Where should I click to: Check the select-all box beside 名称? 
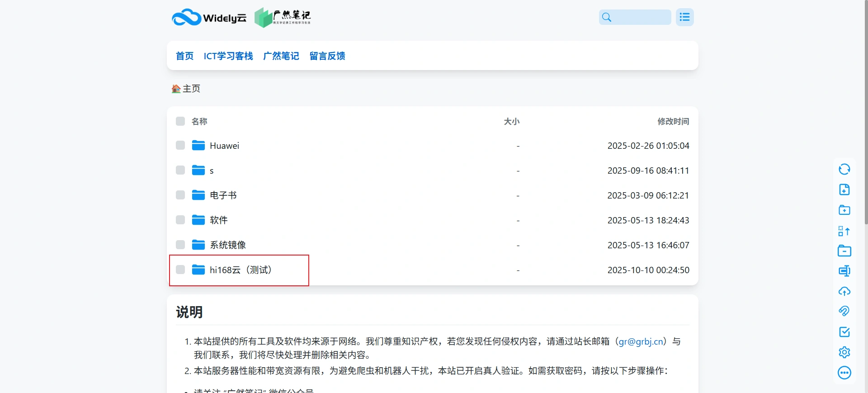tap(180, 121)
